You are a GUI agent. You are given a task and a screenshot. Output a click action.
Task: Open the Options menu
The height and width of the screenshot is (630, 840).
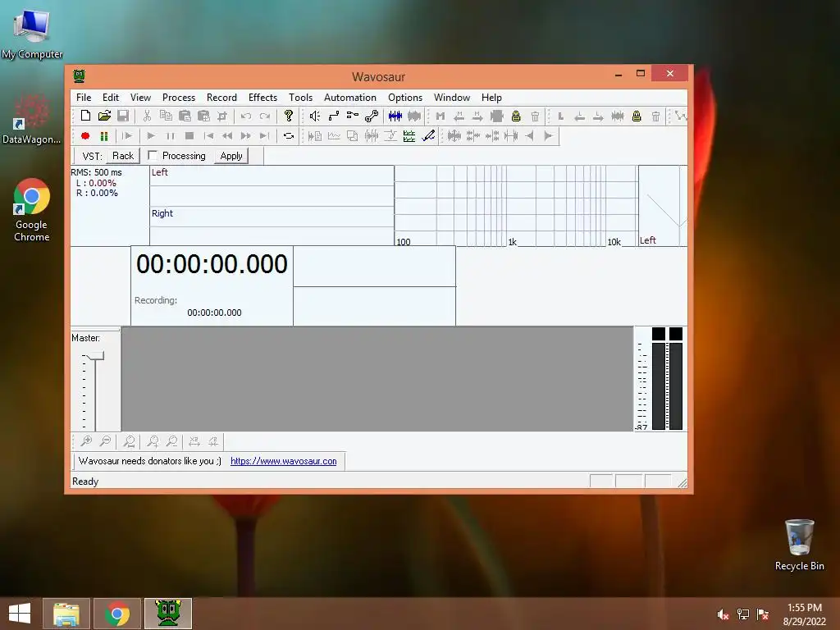(x=405, y=98)
